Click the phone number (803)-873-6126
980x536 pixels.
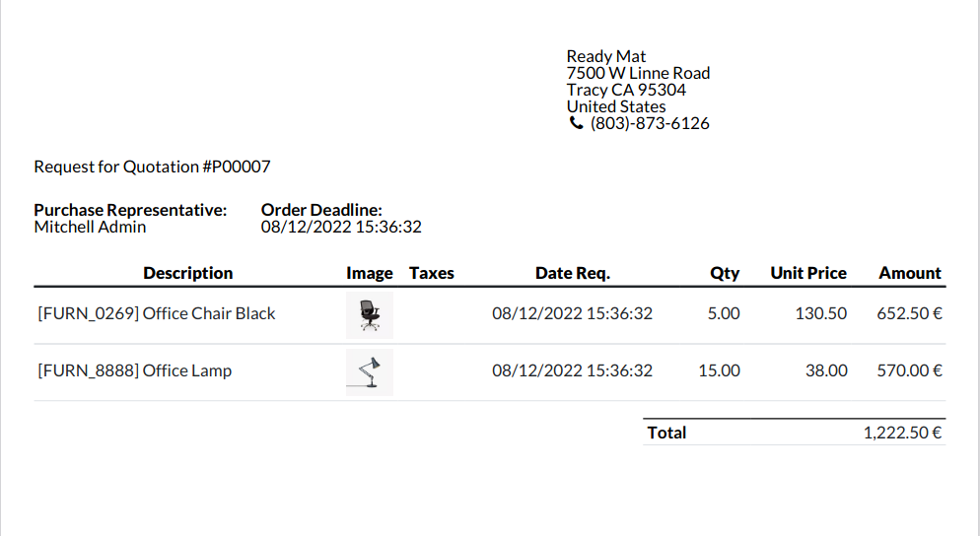click(x=650, y=123)
